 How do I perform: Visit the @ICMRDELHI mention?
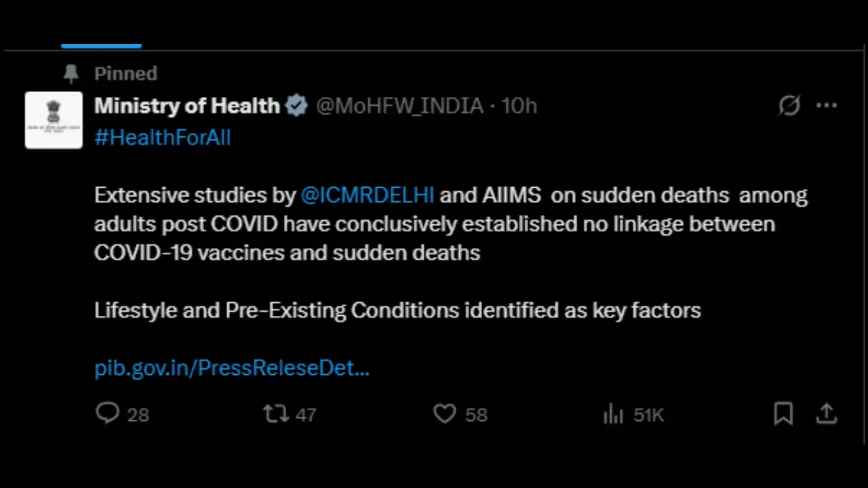(367, 195)
